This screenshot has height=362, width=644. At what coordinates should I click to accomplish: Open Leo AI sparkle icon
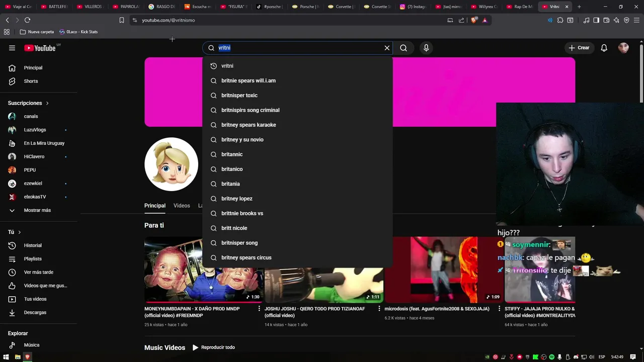pos(616,20)
